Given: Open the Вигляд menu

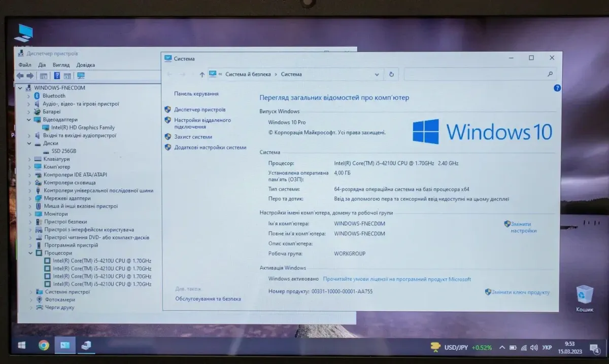Looking at the screenshot, I should pyautogui.click(x=61, y=65).
